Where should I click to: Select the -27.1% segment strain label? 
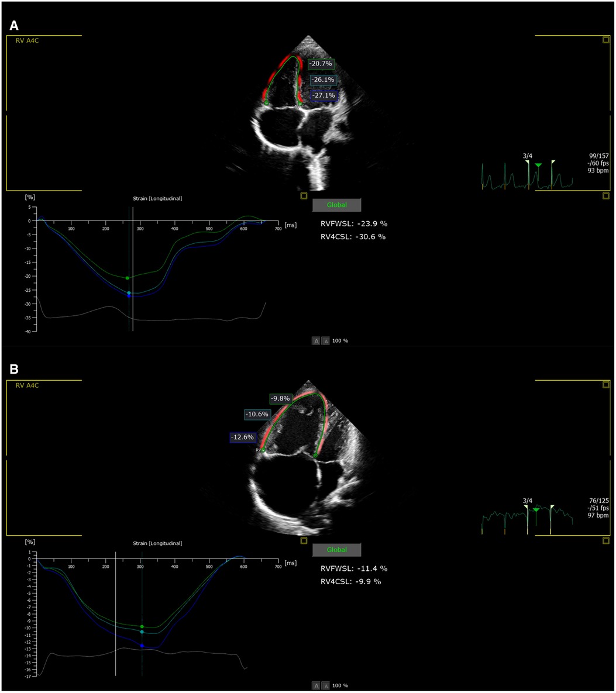(x=324, y=95)
